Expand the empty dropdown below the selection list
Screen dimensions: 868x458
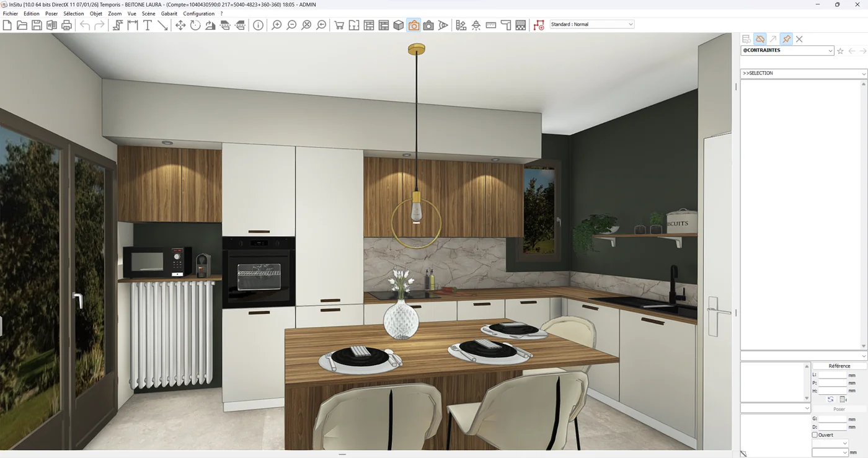click(x=804, y=356)
